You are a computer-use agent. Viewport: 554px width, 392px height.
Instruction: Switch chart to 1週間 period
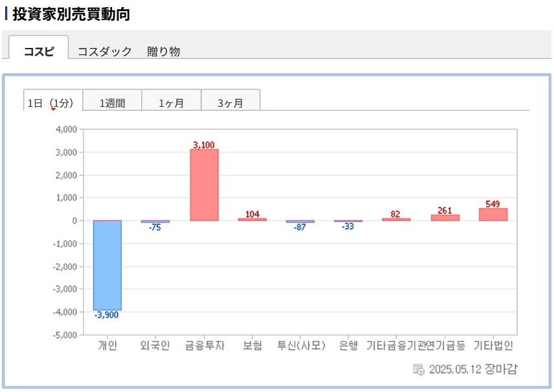[112, 102]
